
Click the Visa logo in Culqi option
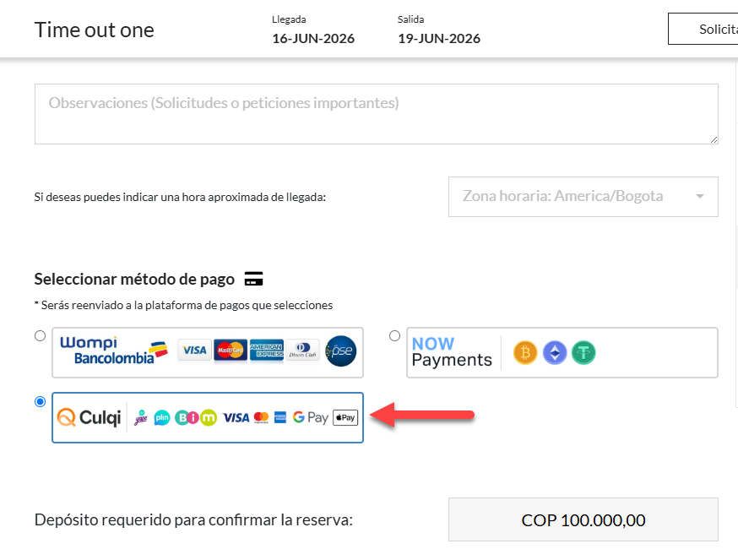pos(236,418)
